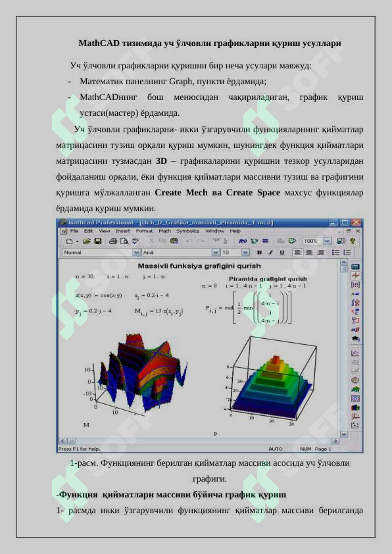The width and height of the screenshot is (392, 554).
Task: Open the arrow next to New document
Action: (x=77, y=241)
